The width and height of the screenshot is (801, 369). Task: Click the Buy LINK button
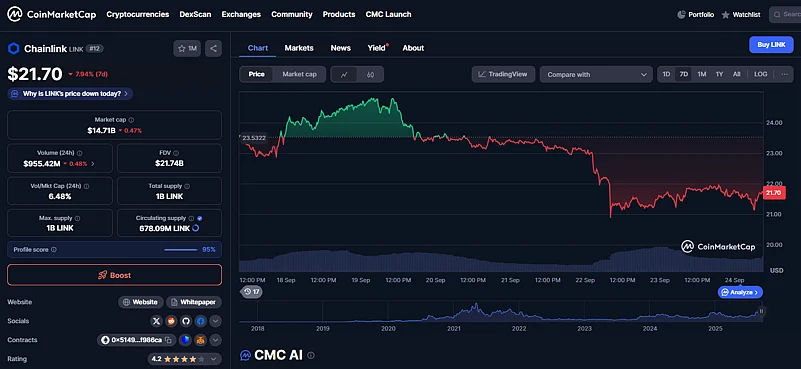(771, 45)
